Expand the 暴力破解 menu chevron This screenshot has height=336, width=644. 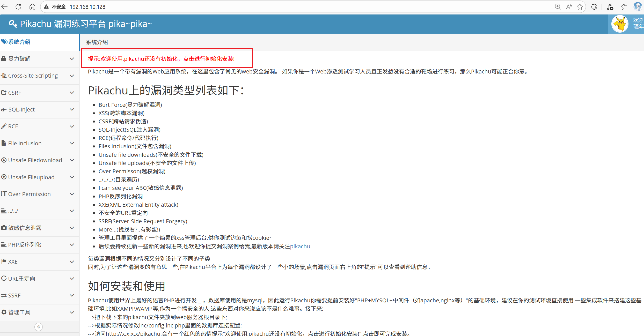[x=72, y=59]
